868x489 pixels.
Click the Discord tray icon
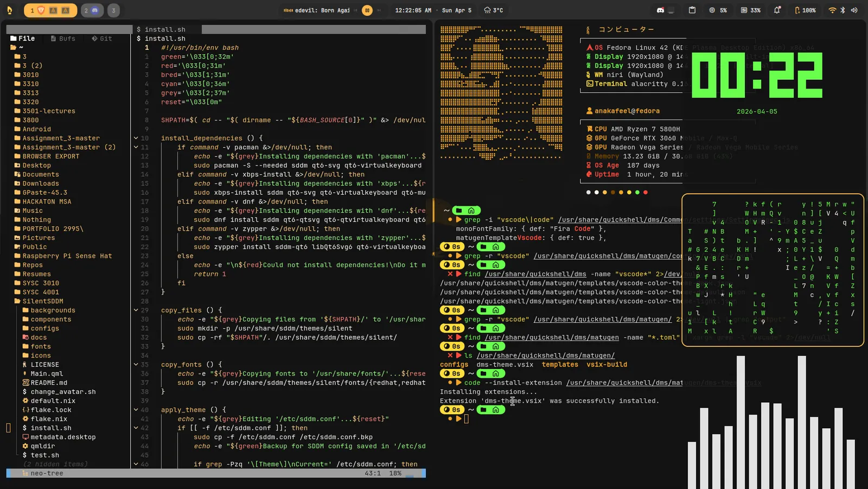pos(660,10)
